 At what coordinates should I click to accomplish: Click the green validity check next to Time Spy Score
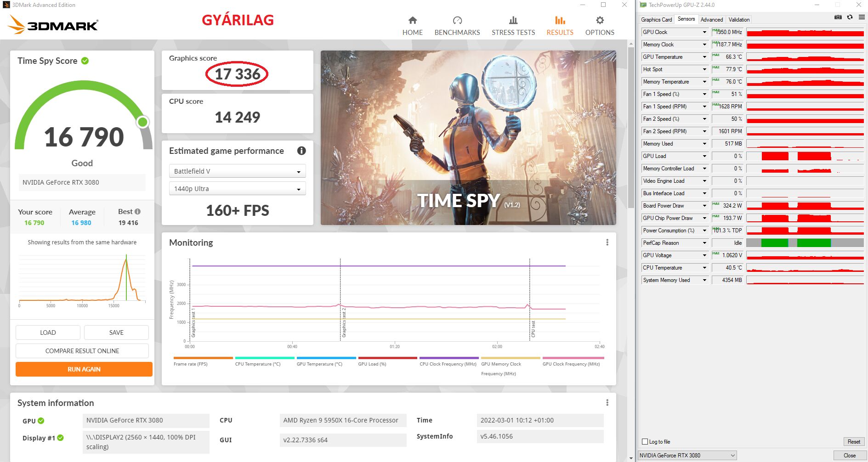(x=85, y=61)
